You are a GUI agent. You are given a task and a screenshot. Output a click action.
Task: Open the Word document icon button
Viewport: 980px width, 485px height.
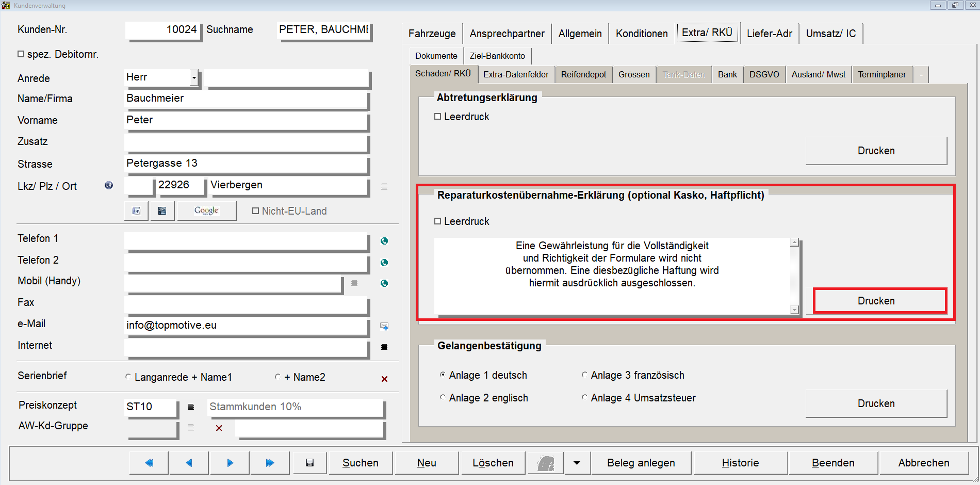point(137,211)
